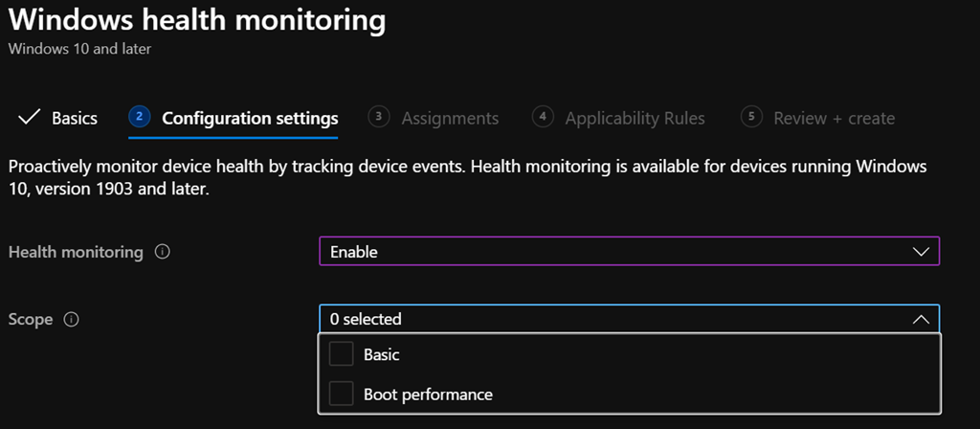Viewport: 980px width, 429px height.
Task: Click the step 4 circle icon
Action: [x=543, y=117]
